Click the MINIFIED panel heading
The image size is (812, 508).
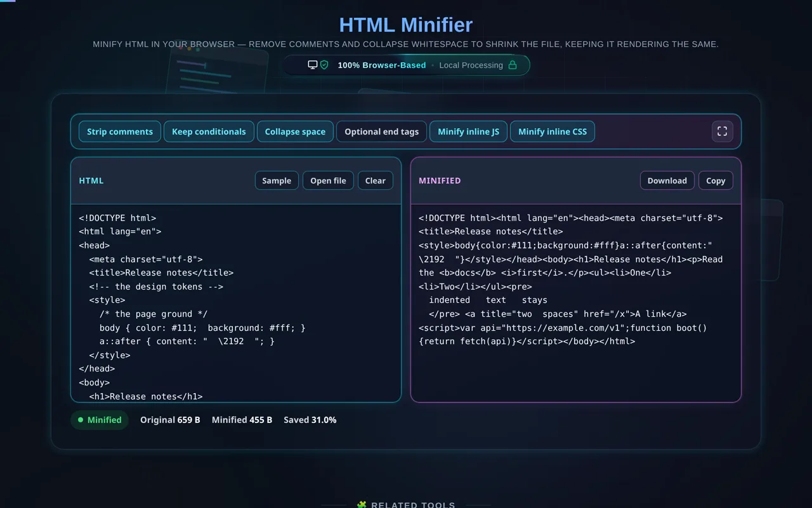point(440,180)
